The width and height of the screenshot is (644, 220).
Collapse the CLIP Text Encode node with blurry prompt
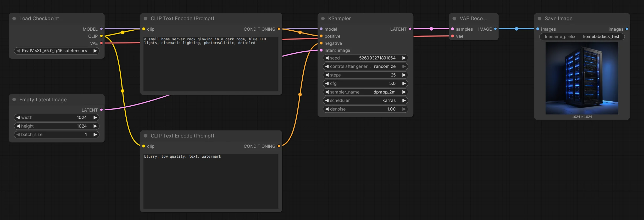tap(146, 136)
